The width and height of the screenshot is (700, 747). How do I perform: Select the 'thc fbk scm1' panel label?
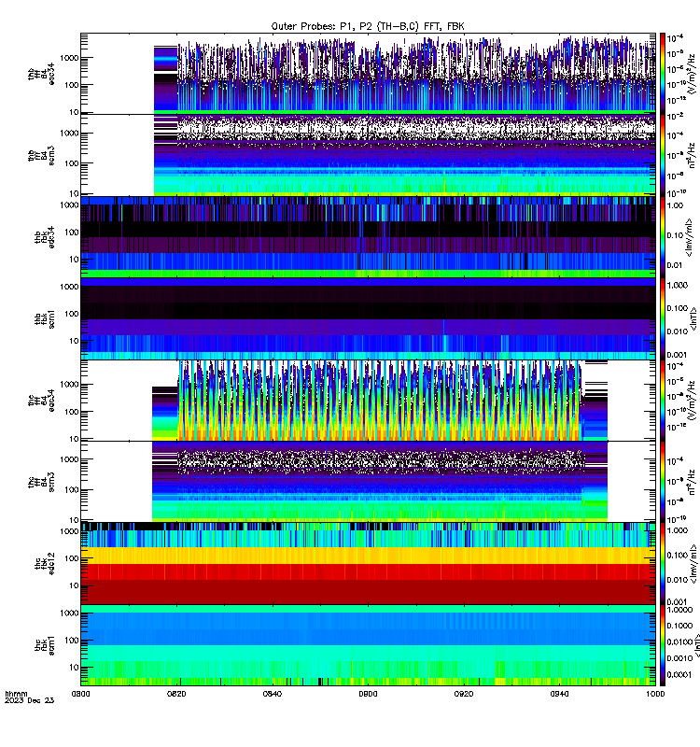pos(45,645)
